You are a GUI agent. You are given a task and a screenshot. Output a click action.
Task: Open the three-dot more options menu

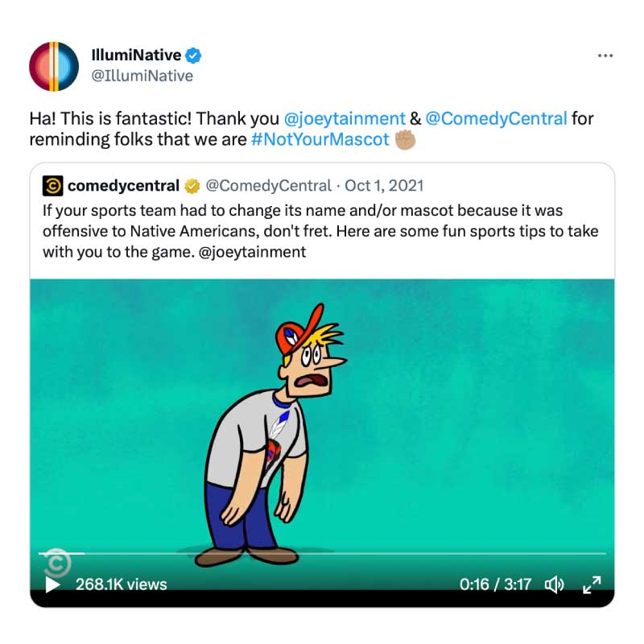tap(605, 56)
